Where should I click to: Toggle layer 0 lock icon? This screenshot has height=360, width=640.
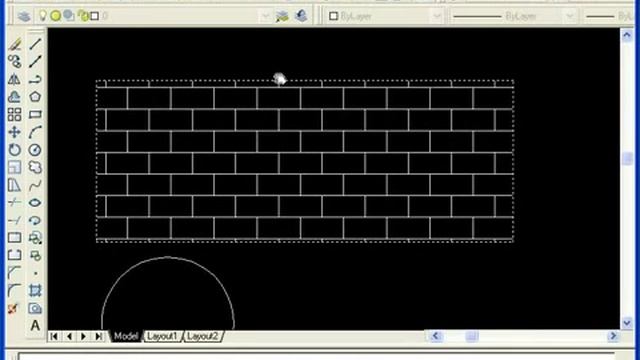click(x=83, y=16)
